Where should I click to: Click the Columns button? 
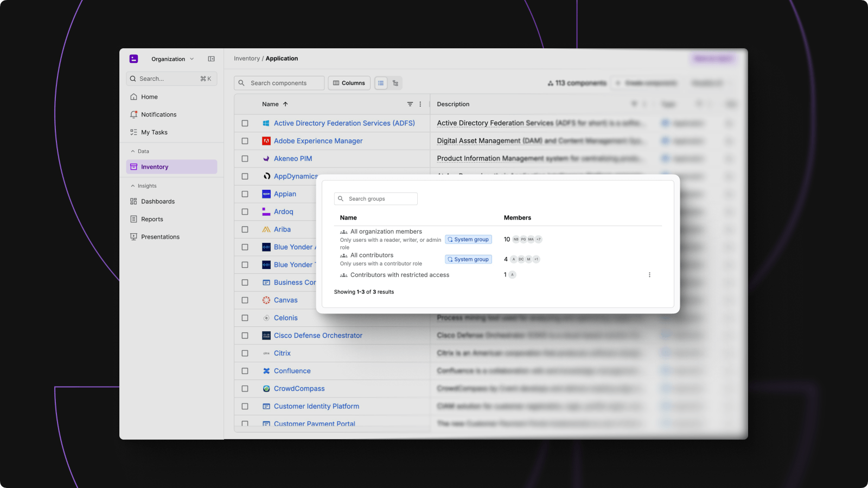[349, 83]
